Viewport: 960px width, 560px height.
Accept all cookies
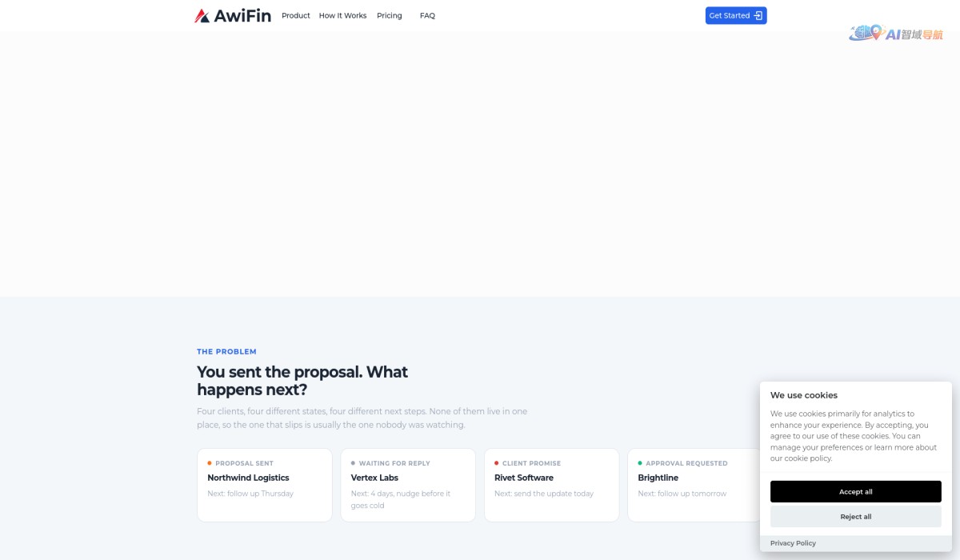point(856,492)
